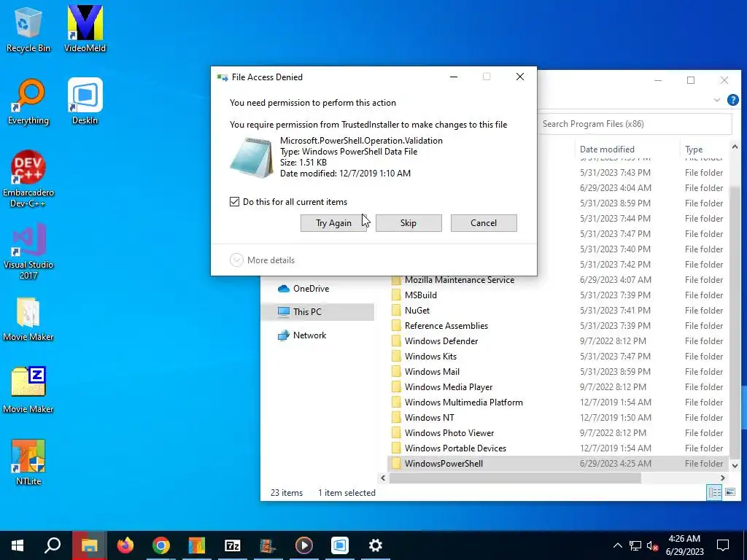Viewport: 747px width, 560px height.
Task: Select the Reference Assemblies folder
Action: (557, 326)
